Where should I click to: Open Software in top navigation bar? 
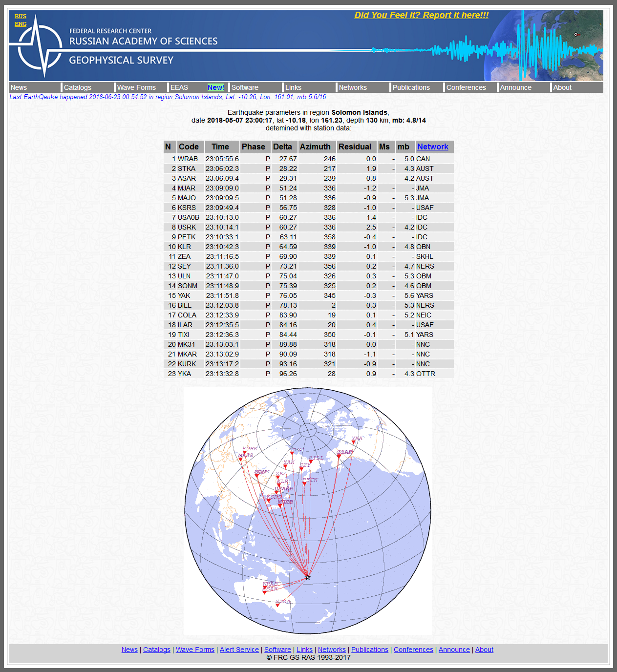245,87
